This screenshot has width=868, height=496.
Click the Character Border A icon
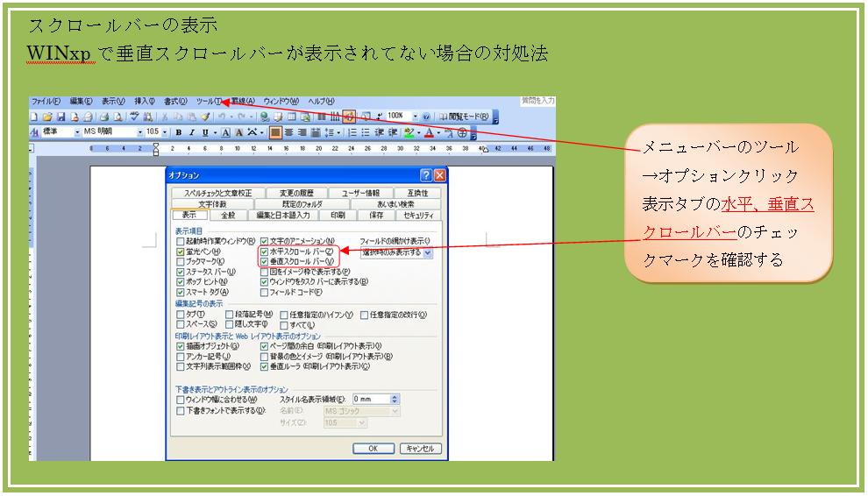226,132
